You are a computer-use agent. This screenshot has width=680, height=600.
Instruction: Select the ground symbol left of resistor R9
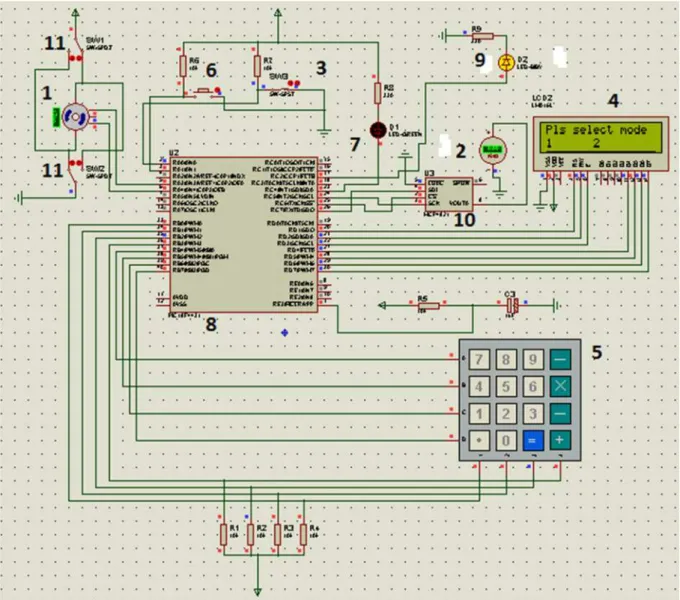click(442, 36)
